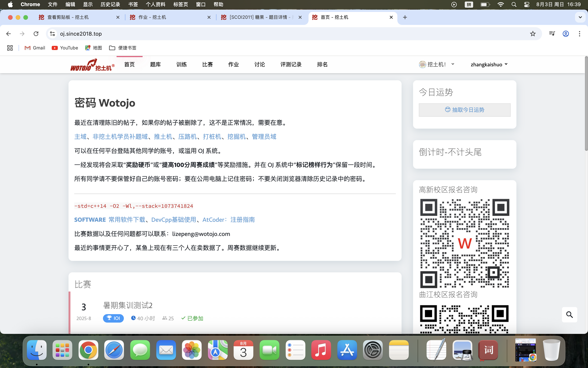Open the site information icon in address bar

click(52, 34)
